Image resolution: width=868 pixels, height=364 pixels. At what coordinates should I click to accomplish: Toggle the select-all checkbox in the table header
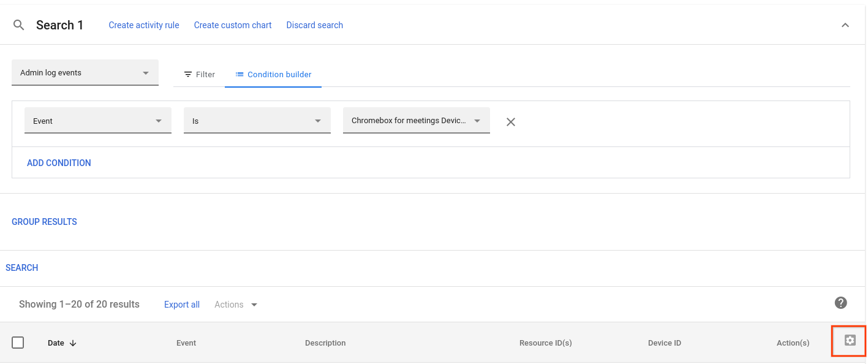(18, 343)
